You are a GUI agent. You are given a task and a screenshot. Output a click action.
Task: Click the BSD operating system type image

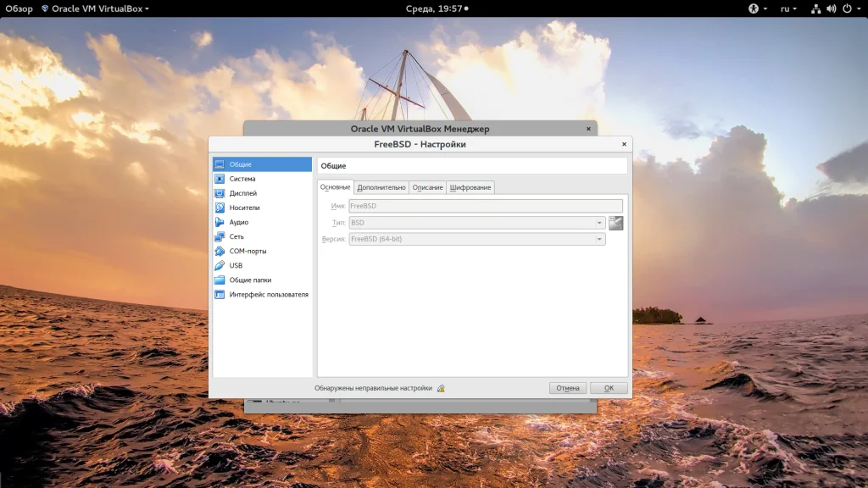click(616, 223)
